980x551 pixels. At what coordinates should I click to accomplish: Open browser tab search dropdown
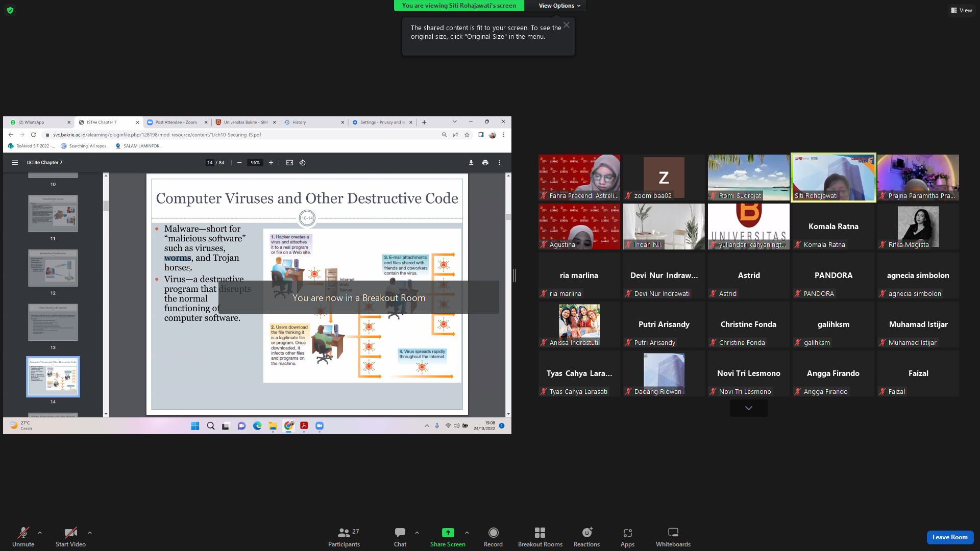455,122
